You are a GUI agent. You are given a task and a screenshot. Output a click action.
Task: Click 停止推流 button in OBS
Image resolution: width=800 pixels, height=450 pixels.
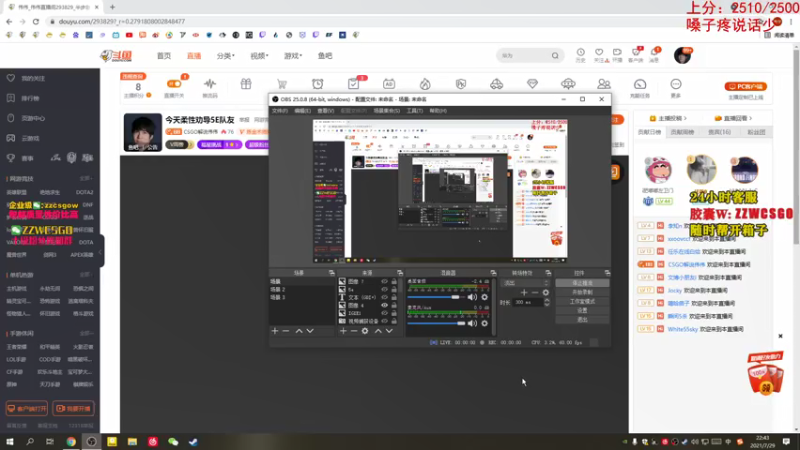click(582, 283)
